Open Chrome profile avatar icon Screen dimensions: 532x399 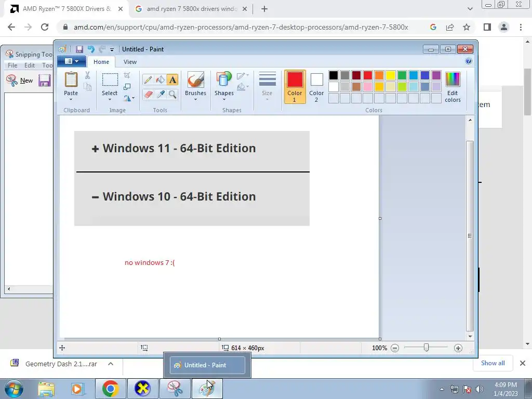[x=504, y=27]
